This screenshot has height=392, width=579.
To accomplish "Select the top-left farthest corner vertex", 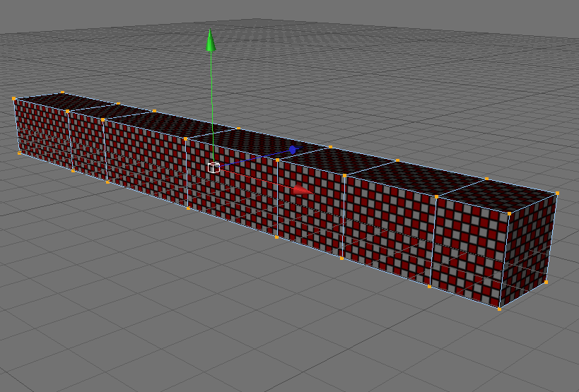I will click(x=62, y=93).
